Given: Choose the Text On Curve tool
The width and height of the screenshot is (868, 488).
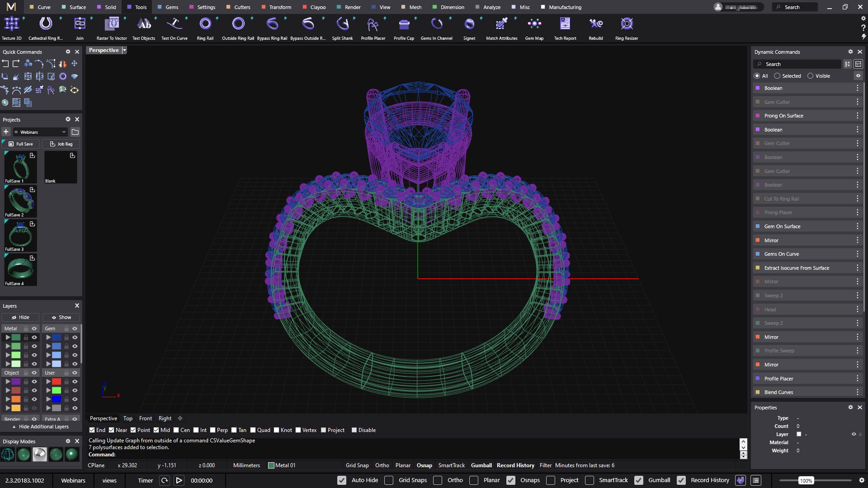Looking at the screenshot, I should click(x=174, y=28).
